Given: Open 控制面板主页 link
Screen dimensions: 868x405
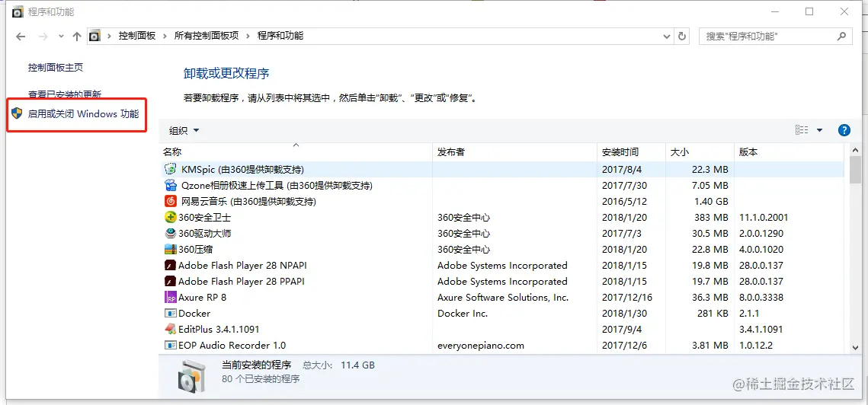Looking at the screenshot, I should coord(56,68).
